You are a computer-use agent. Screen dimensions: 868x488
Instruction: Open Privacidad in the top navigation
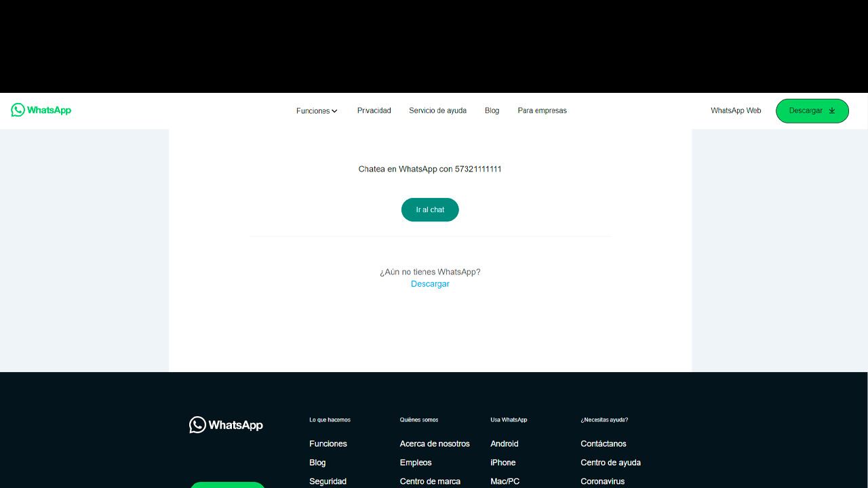pos(374,110)
